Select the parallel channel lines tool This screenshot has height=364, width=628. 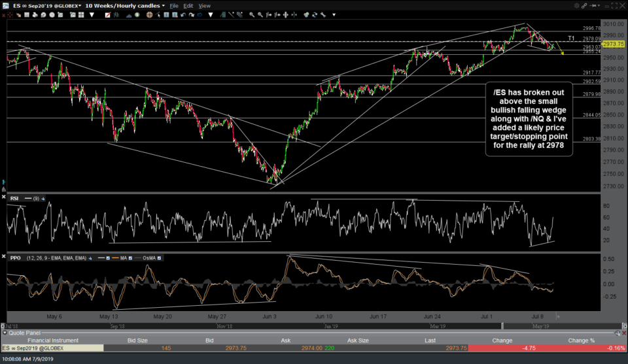239,15
